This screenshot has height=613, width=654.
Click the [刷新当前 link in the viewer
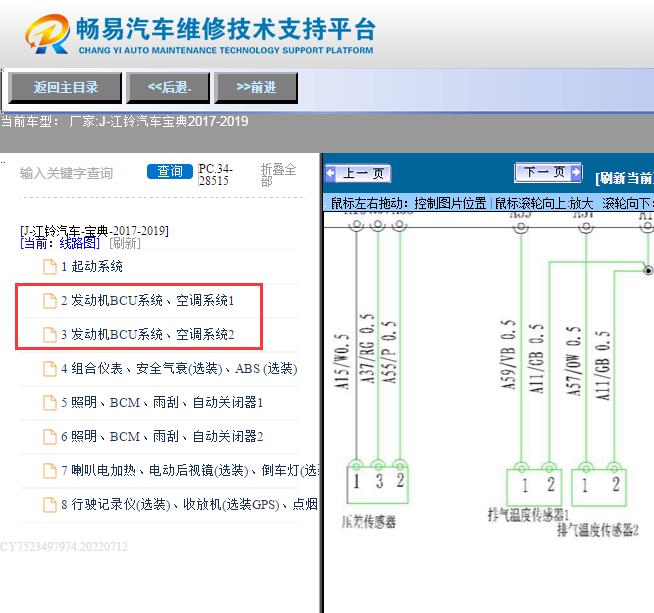click(624, 178)
